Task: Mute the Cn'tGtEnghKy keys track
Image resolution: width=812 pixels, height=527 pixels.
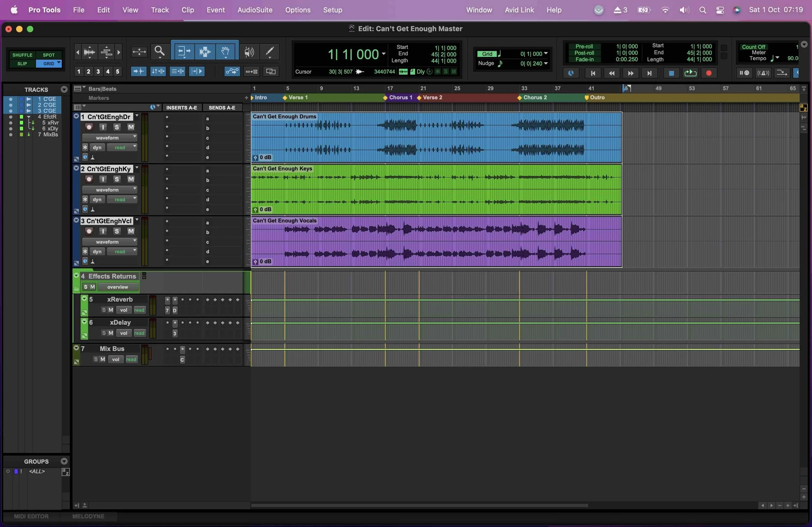Action: pos(131,179)
